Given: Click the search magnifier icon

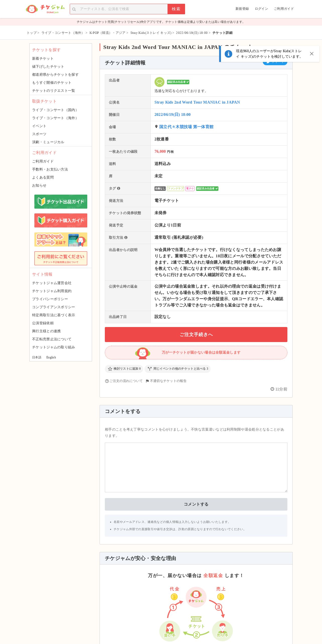Looking at the screenshot, I should 74,9.
